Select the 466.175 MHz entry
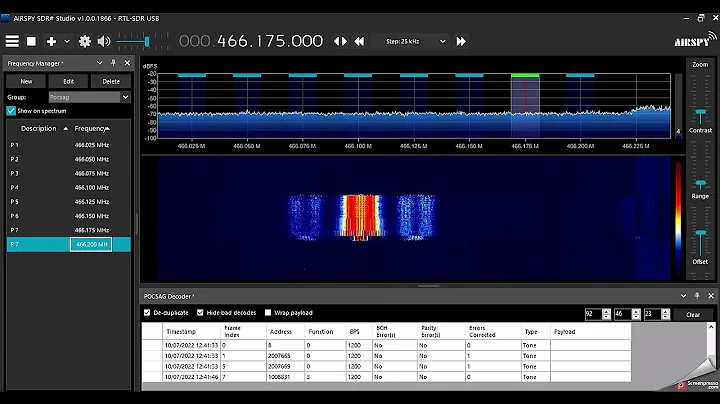This screenshot has width=720, height=404. [68, 230]
